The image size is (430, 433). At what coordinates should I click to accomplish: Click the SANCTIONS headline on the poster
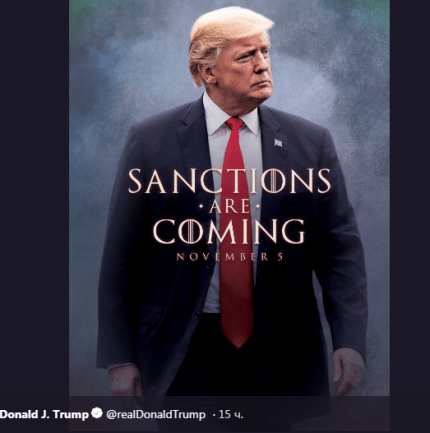[229, 181]
